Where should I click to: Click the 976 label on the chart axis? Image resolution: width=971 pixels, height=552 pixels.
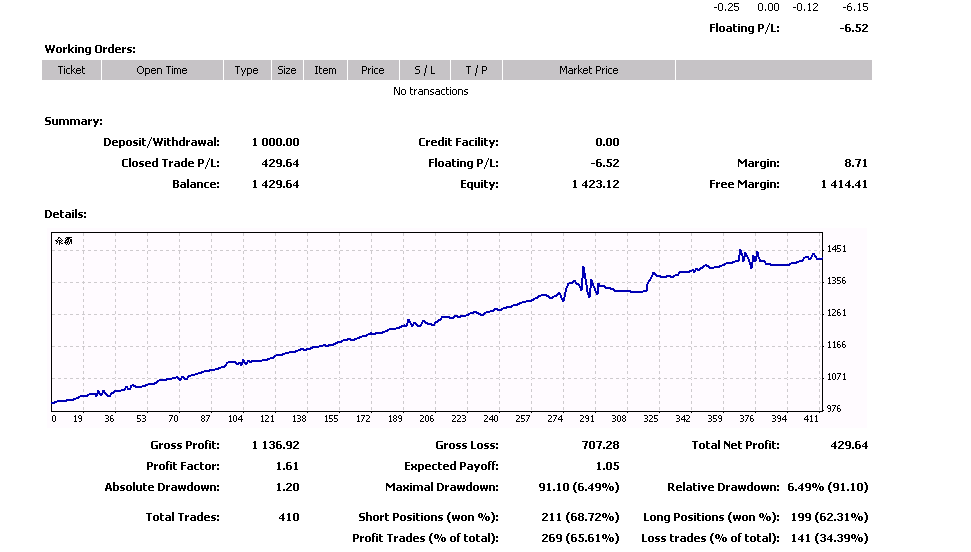pyautogui.click(x=834, y=409)
